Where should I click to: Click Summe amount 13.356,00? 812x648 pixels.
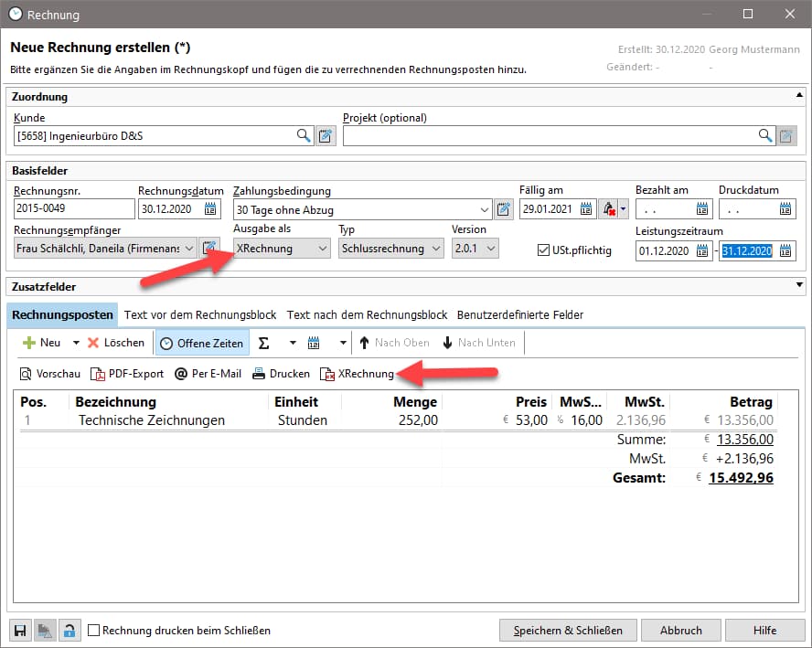tap(745, 440)
